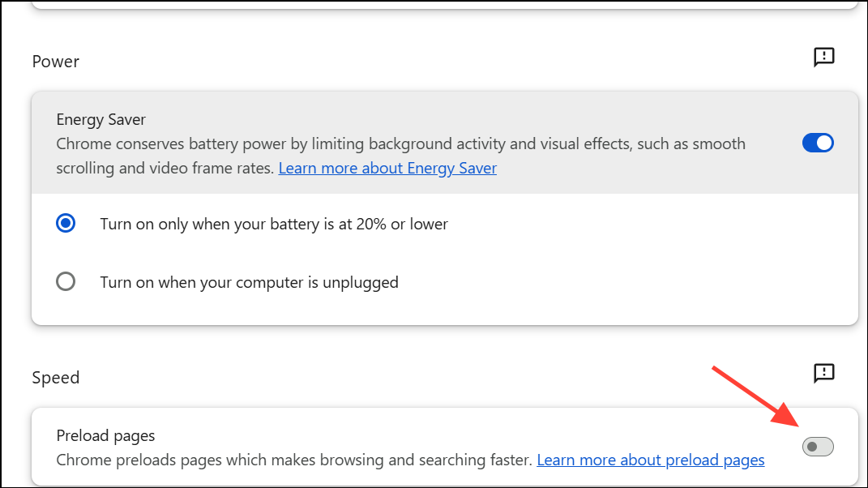Click "Turn on only when your battery" label

coord(274,224)
